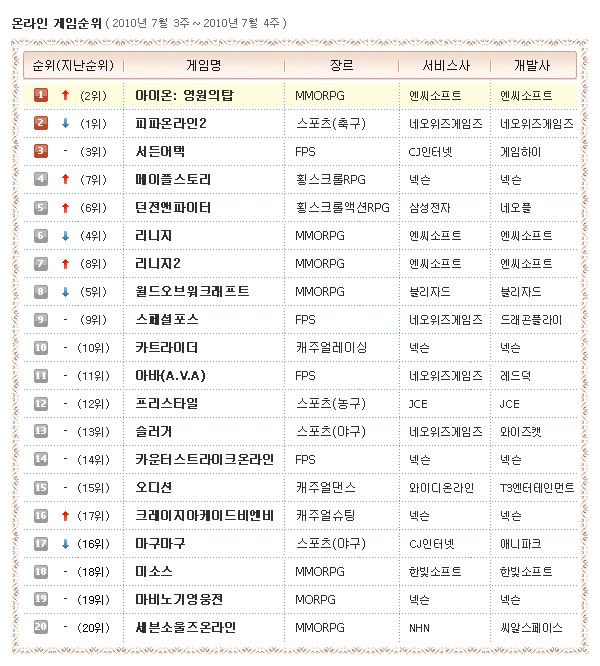The height and width of the screenshot is (666, 600).
Task: Click the gray rank 20 badge icon
Action: [x=41, y=627]
